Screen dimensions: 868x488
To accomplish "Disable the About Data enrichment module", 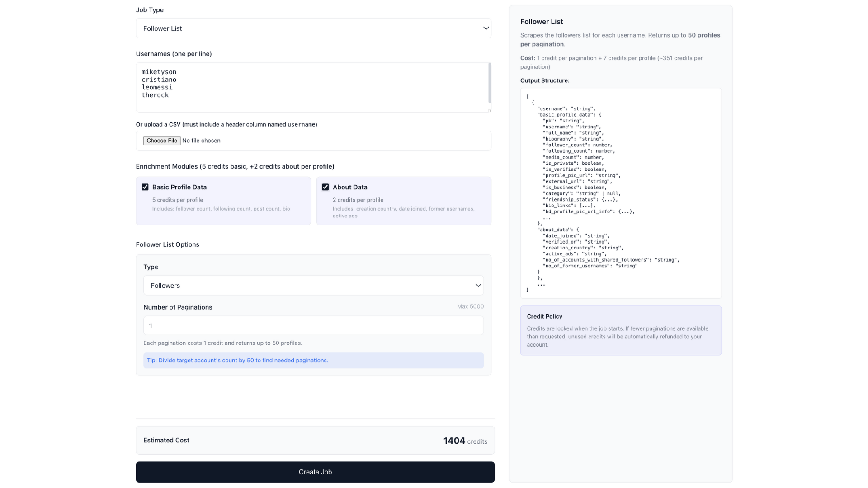I will pos(325,187).
